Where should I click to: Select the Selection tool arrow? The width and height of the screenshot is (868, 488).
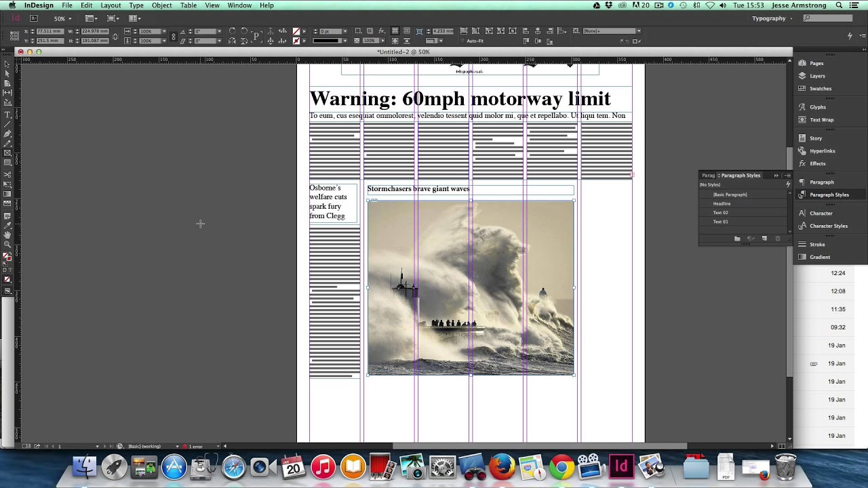7,64
